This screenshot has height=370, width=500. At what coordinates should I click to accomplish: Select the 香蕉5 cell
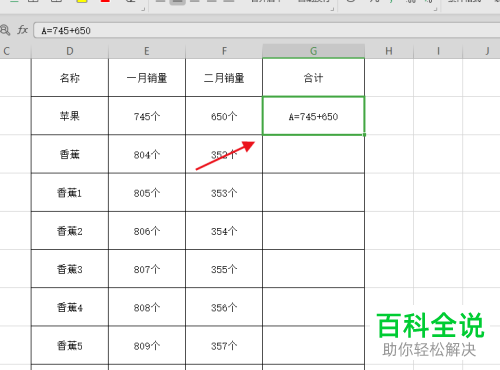70,345
